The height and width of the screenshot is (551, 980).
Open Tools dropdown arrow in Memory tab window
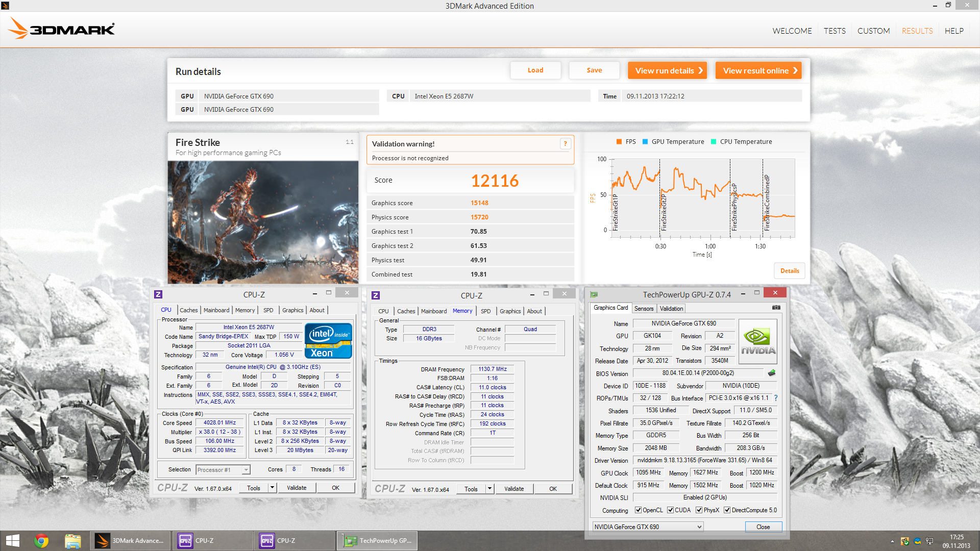coord(489,489)
